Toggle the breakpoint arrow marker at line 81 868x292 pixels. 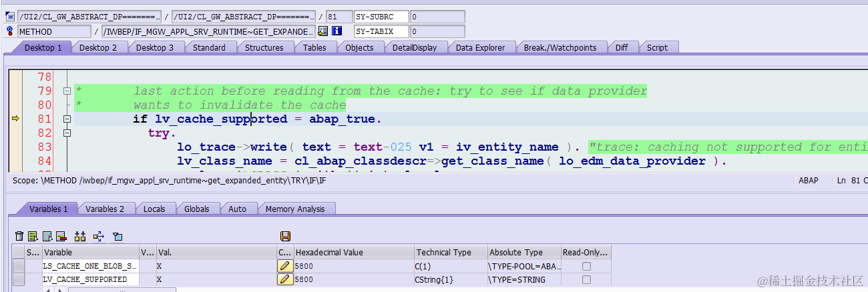(x=17, y=119)
